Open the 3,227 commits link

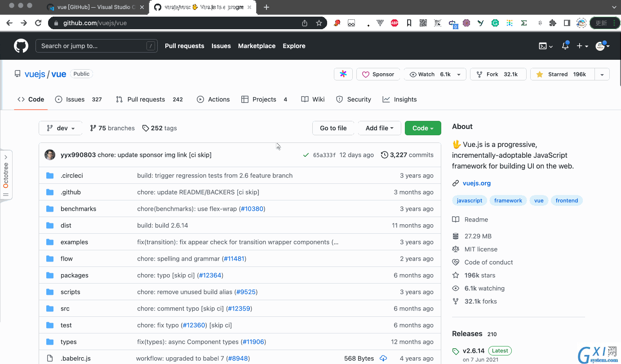(x=407, y=155)
